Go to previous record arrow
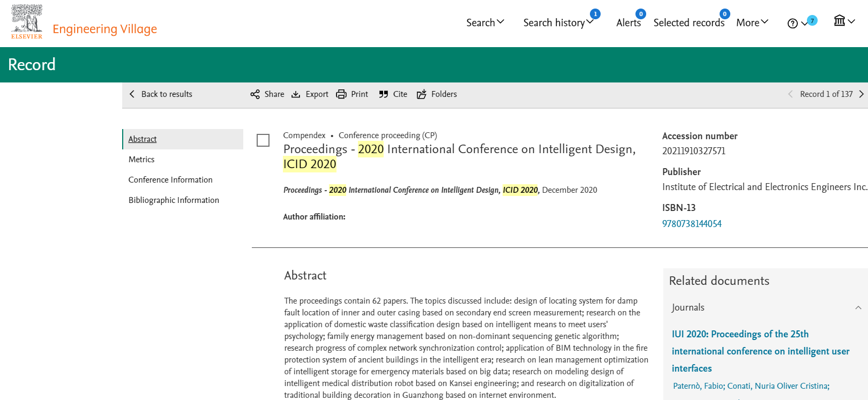868x400 pixels. click(x=790, y=94)
